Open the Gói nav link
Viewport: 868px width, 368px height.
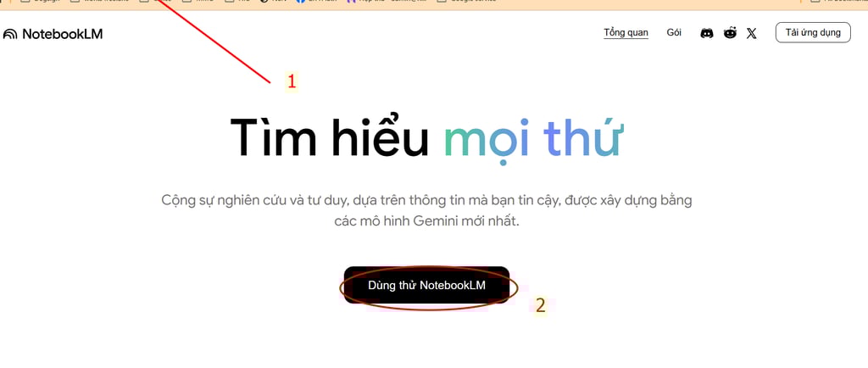point(674,33)
